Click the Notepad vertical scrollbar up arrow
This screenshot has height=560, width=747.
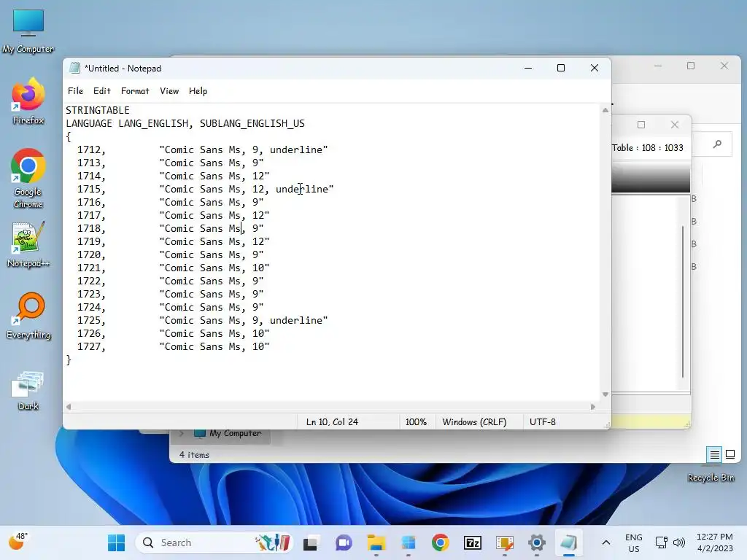coord(605,110)
